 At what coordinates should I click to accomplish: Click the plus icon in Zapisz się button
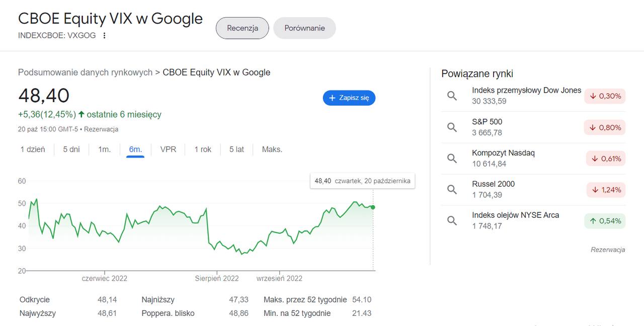coord(332,98)
